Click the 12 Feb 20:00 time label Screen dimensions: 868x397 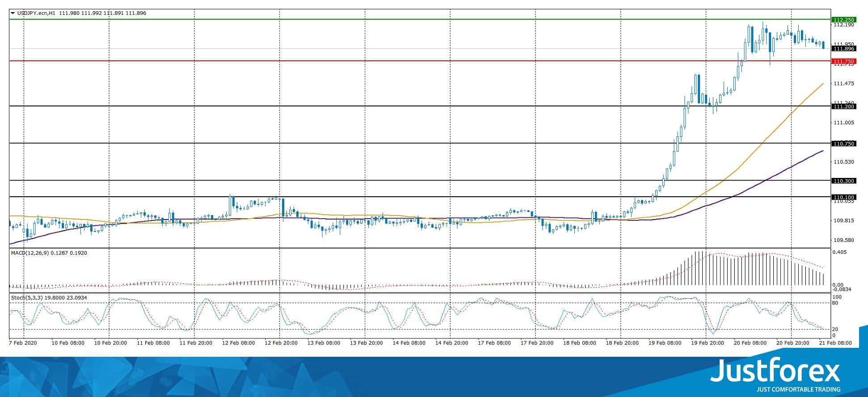281,343
